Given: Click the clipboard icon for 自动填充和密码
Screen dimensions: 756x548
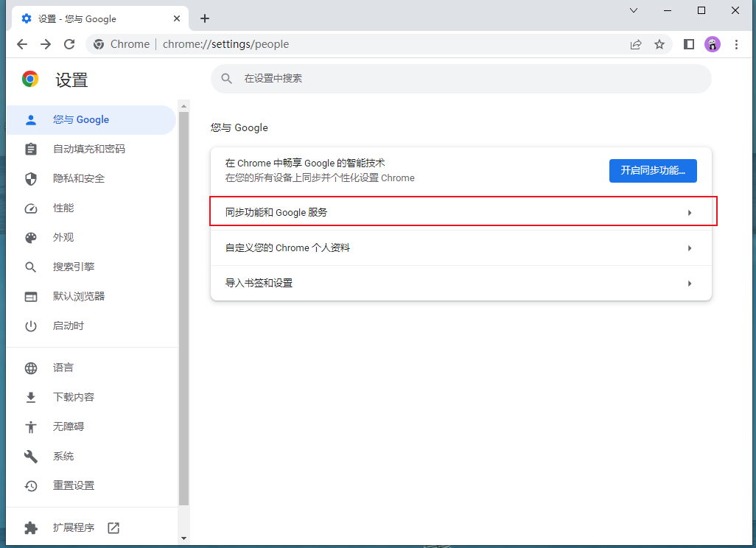Looking at the screenshot, I should [31, 150].
